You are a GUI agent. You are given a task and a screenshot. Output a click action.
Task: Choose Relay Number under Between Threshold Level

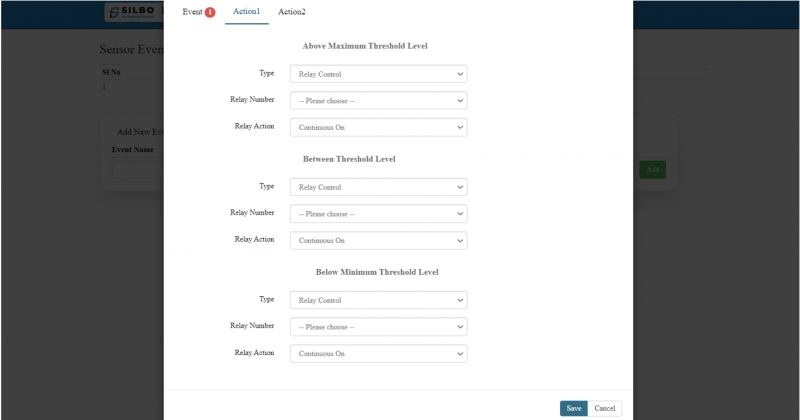pos(378,214)
